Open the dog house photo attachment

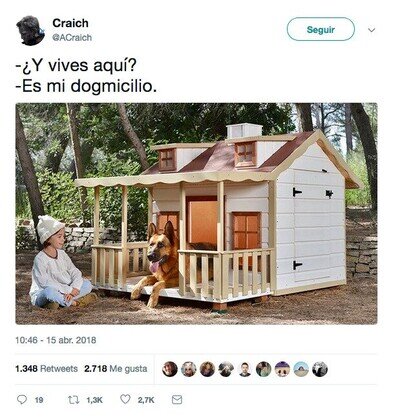pyautogui.click(x=196, y=213)
